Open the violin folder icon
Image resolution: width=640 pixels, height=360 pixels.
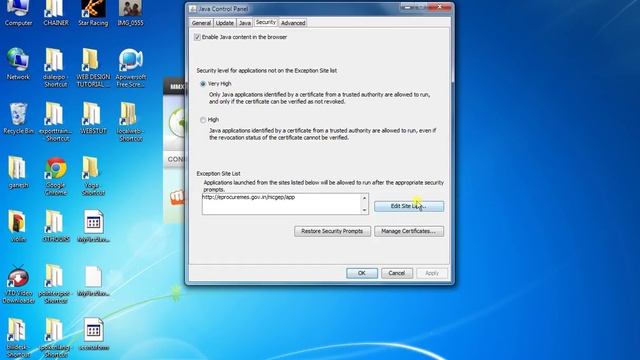[18, 226]
